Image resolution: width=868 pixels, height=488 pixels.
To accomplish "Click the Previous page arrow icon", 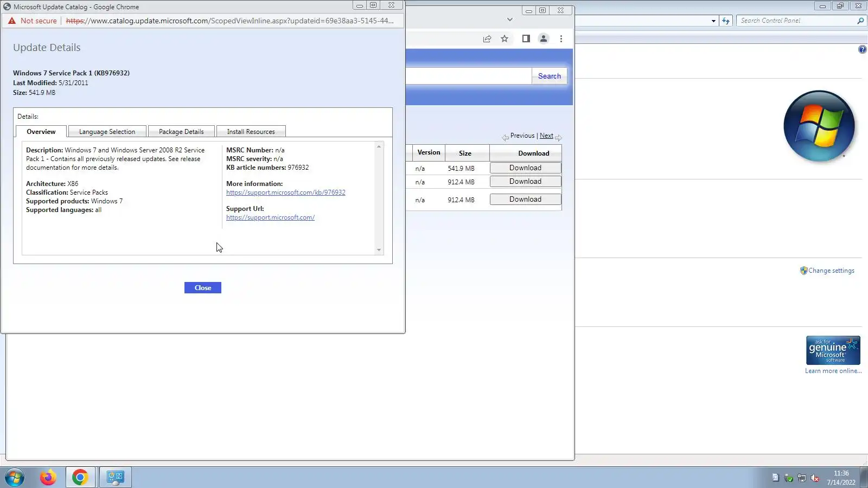I will pyautogui.click(x=505, y=138).
